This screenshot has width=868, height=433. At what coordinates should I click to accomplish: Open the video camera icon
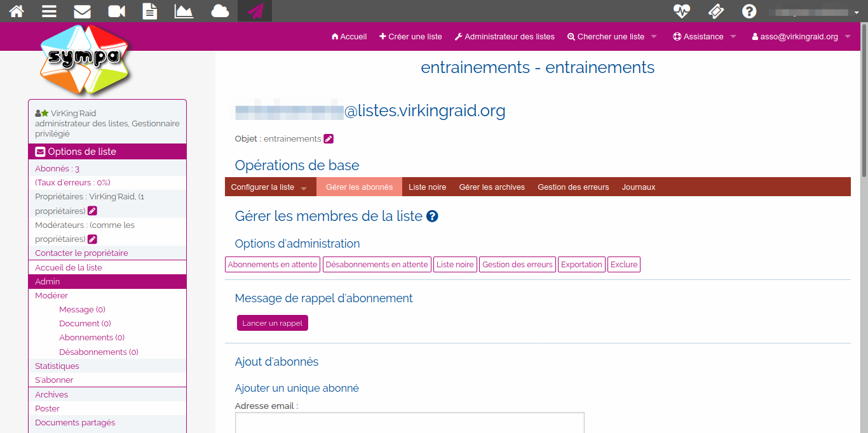(x=116, y=11)
